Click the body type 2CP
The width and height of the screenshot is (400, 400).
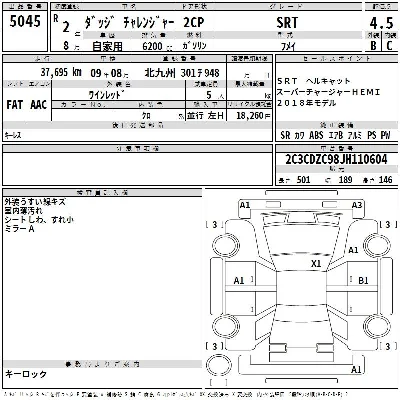[194, 22]
